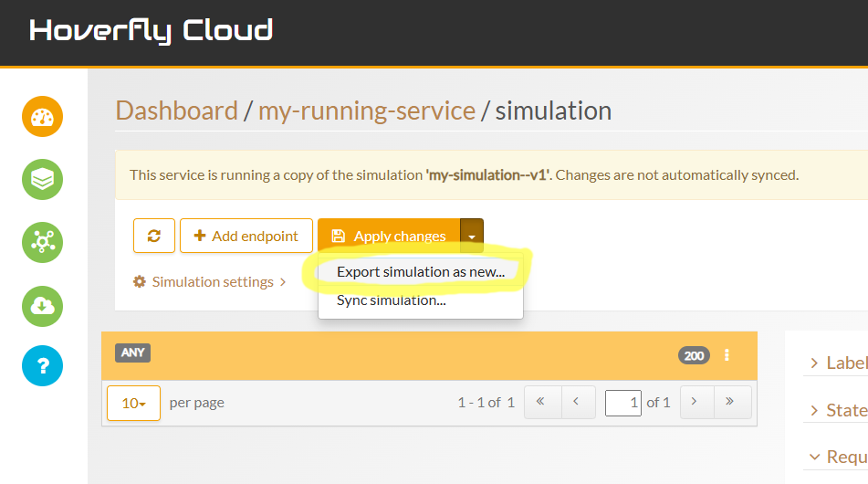Open the dashboard gauge icon in sidebar
This screenshot has height=484, width=868.
pos(42,117)
